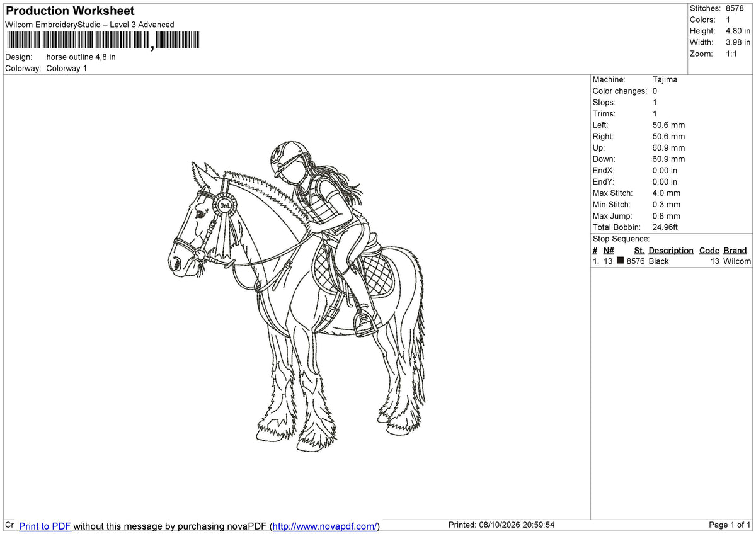Select the 'EndY:' label
Viewport: 756px width, 534px height.
coord(604,181)
